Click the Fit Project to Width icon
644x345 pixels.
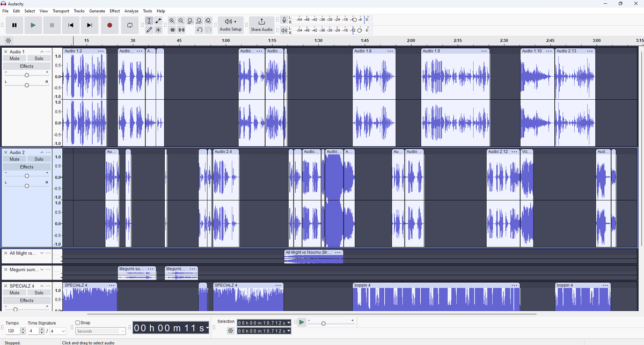coord(199,21)
